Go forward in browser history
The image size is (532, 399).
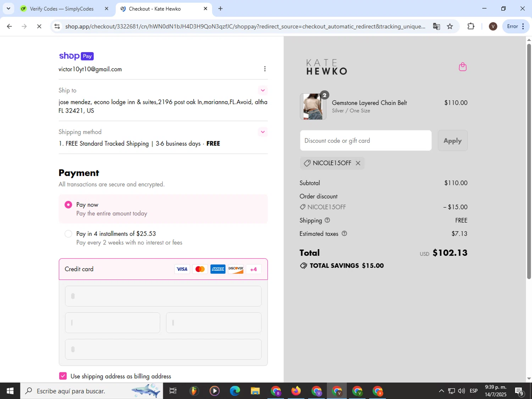click(24, 26)
